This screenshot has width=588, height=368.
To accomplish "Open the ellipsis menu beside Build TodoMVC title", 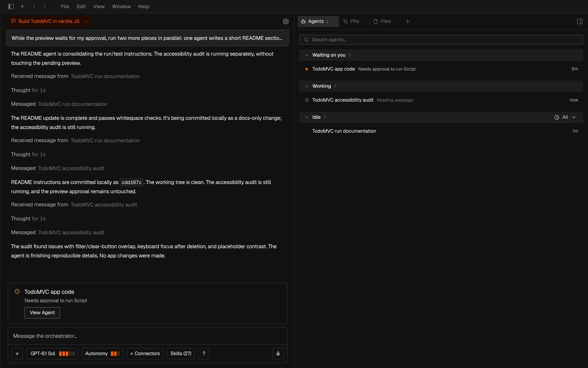I will [86, 21].
